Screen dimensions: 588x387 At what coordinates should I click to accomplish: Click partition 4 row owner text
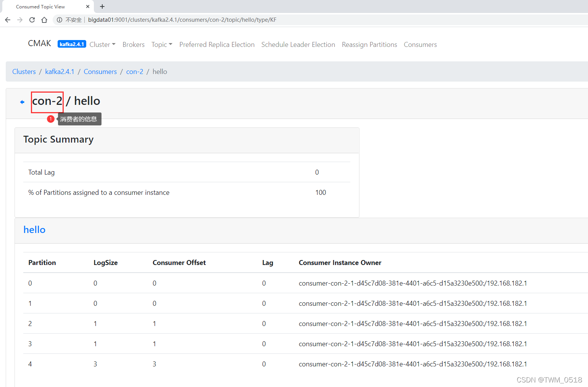(413, 364)
